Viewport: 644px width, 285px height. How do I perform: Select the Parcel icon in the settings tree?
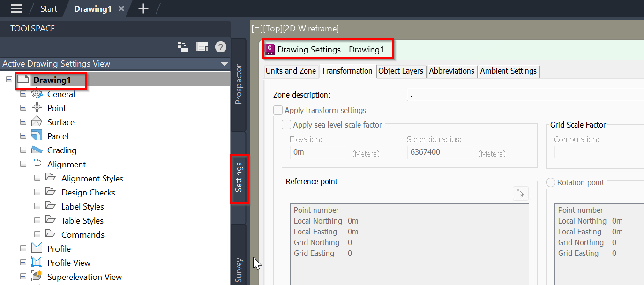coord(37,136)
